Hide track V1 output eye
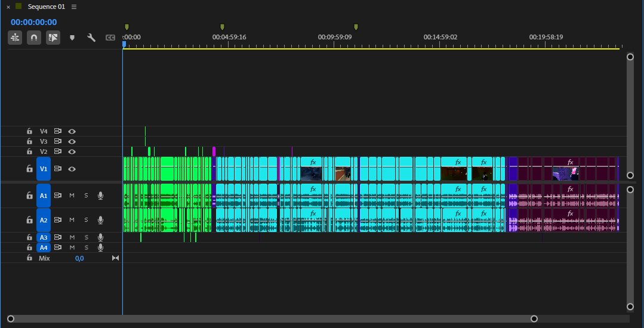 72,169
